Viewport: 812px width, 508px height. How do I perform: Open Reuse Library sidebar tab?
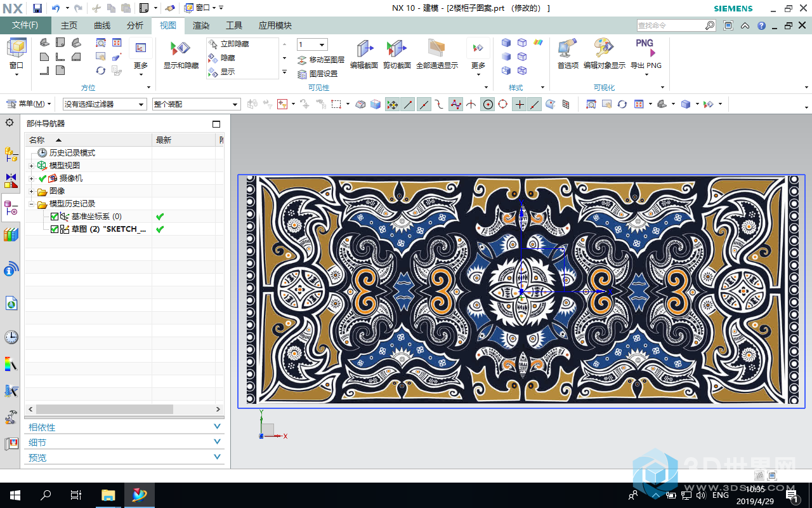click(11, 235)
